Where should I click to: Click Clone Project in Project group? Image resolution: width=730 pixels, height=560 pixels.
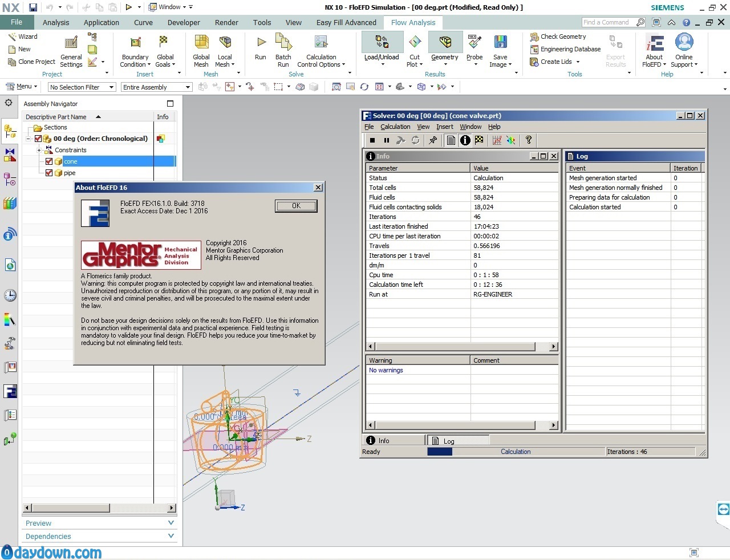[x=31, y=62]
